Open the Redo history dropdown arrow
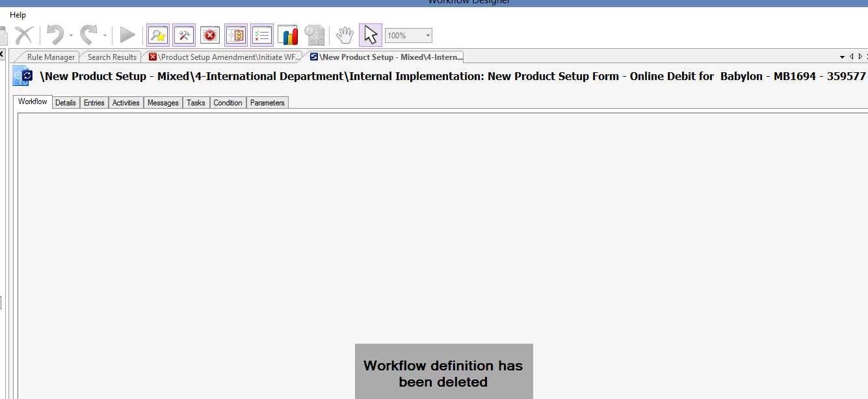This screenshot has height=399, width=868. 105,35
